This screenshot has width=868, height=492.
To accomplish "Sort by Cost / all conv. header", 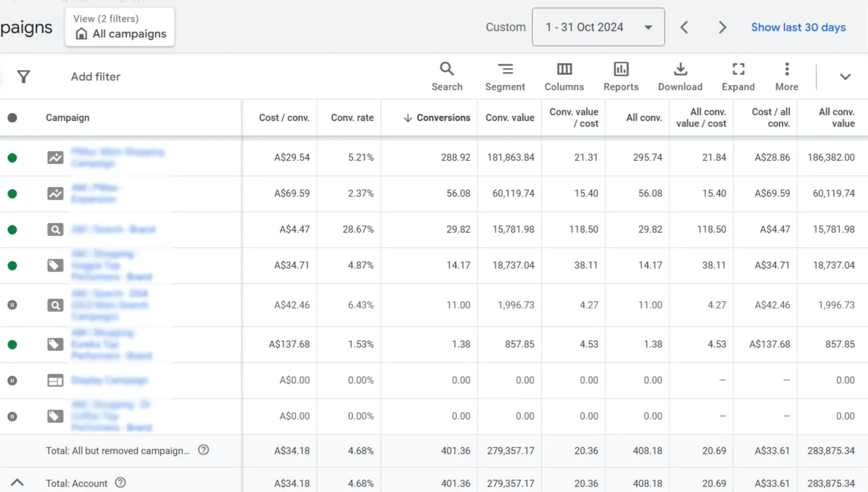I will pyautogui.click(x=771, y=117).
